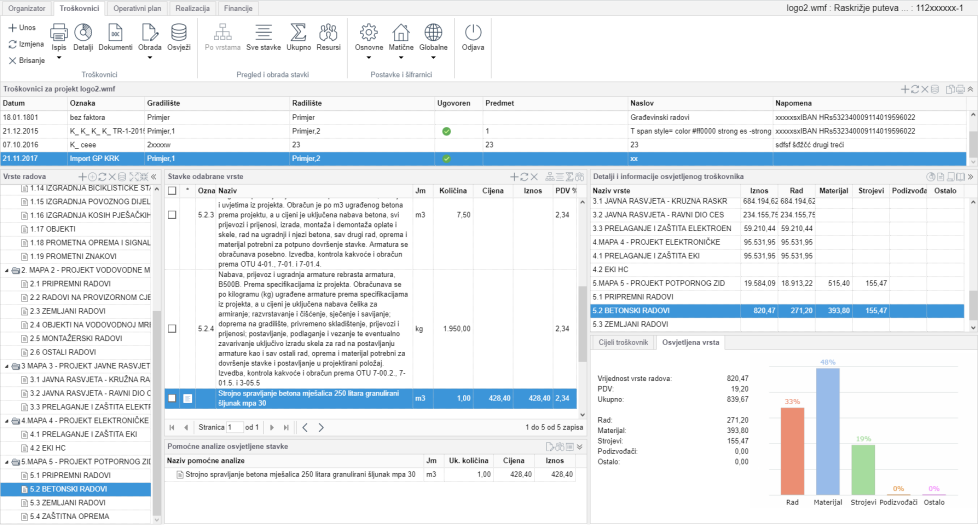The height and width of the screenshot is (525, 978).
Task: Open Resursi from the ribbon
Action: coord(328,37)
